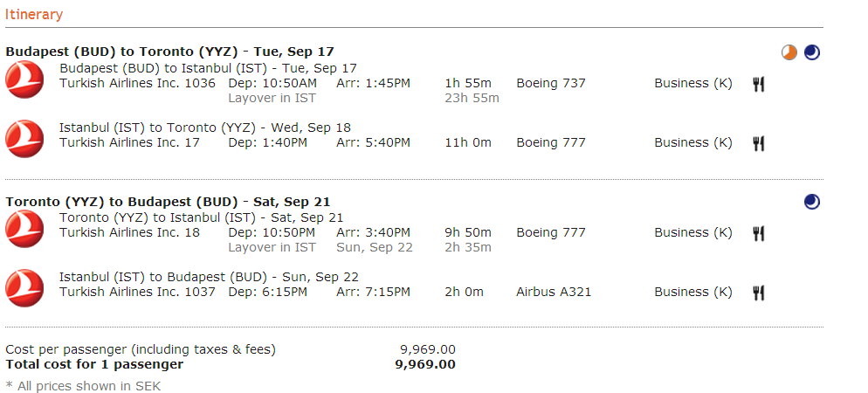Click the overnight moon icon for Toronto to Budapest
The image size is (868, 393).
coord(811,202)
